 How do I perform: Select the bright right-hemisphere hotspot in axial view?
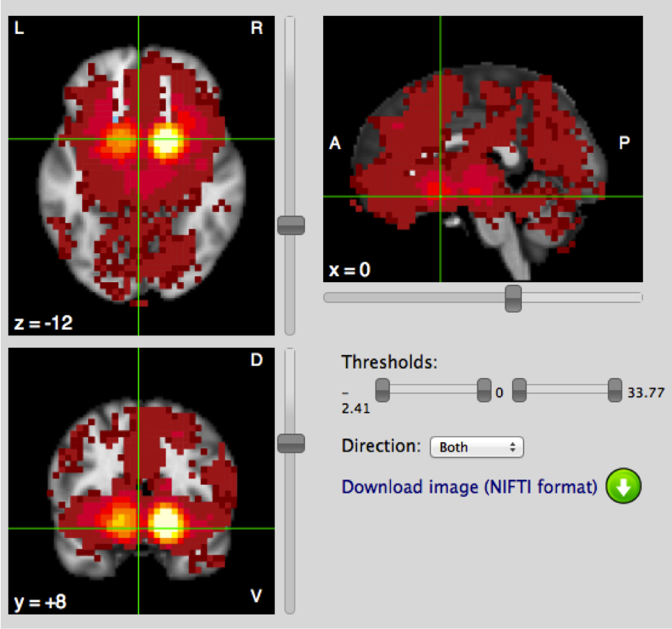[x=167, y=141]
